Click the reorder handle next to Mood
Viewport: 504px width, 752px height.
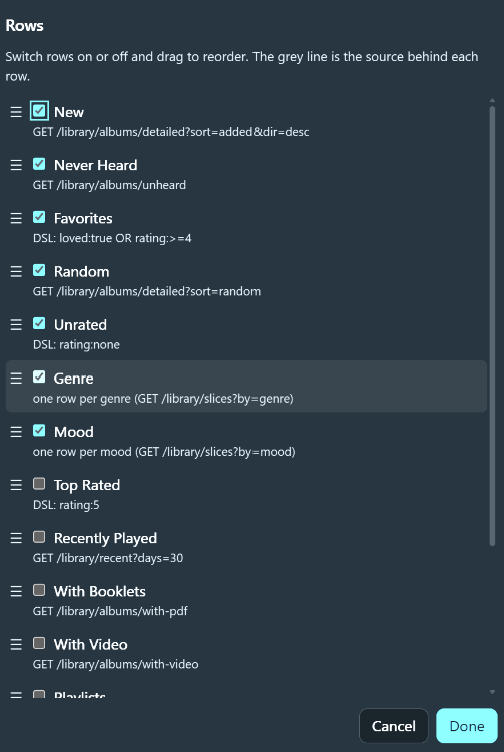coord(16,432)
